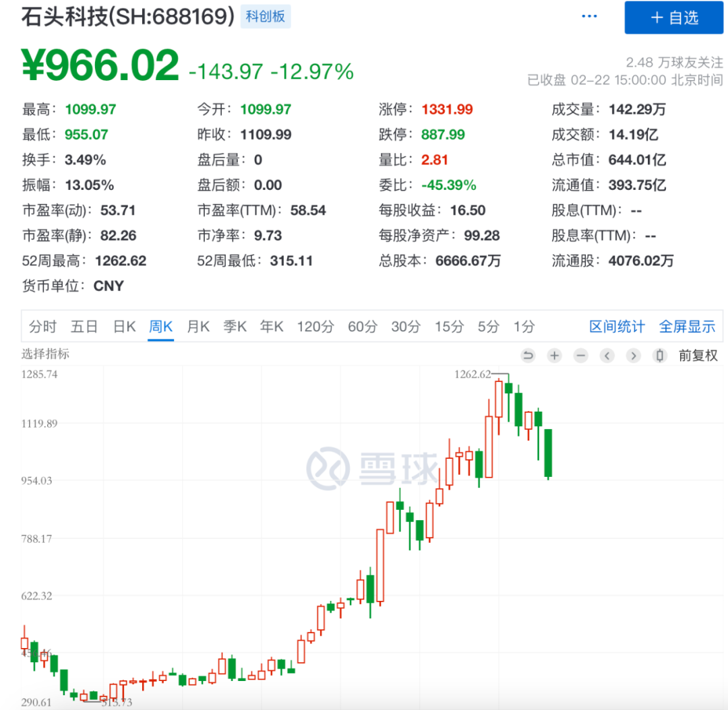The image size is (728, 710).
Task: Click the 科创板 tag badge
Action: click(x=266, y=17)
